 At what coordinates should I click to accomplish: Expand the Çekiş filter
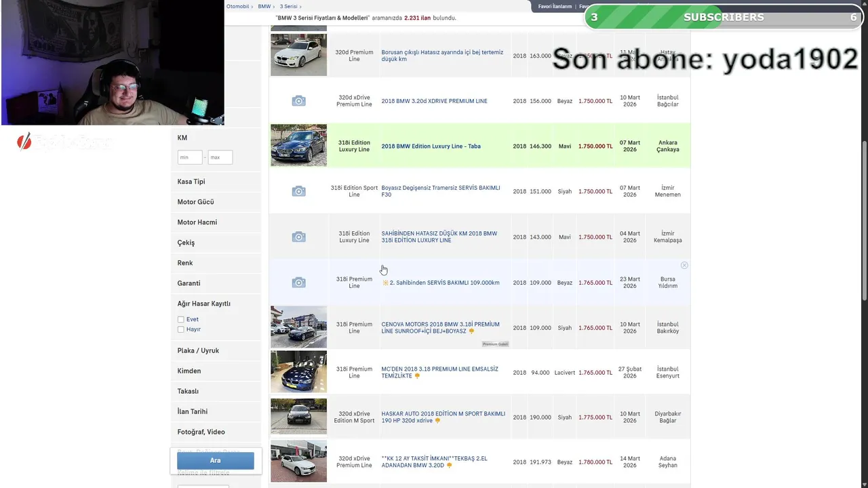tap(216, 243)
